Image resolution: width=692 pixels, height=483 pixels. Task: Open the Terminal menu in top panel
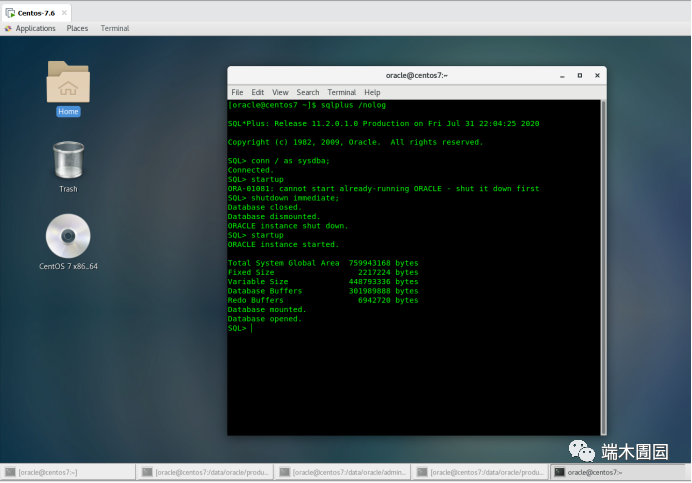[x=115, y=28]
